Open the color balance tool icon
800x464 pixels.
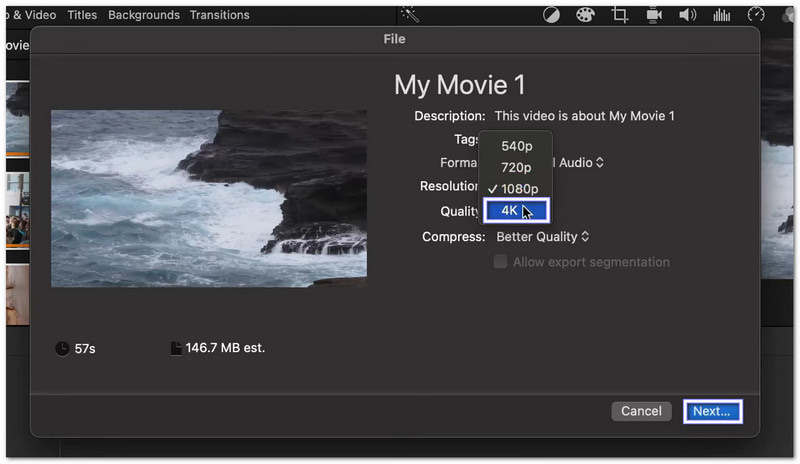pyautogui.click(x=551, y=15)
